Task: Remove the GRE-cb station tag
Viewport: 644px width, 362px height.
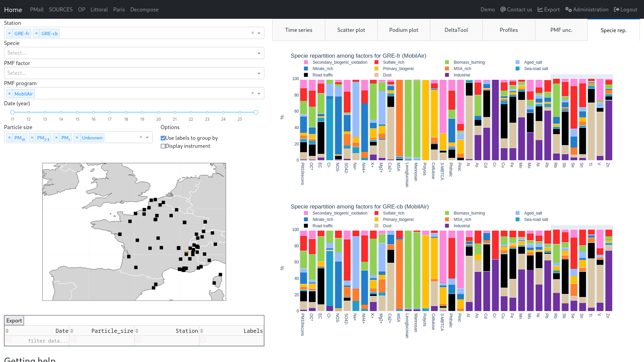Action: point(37,34)
